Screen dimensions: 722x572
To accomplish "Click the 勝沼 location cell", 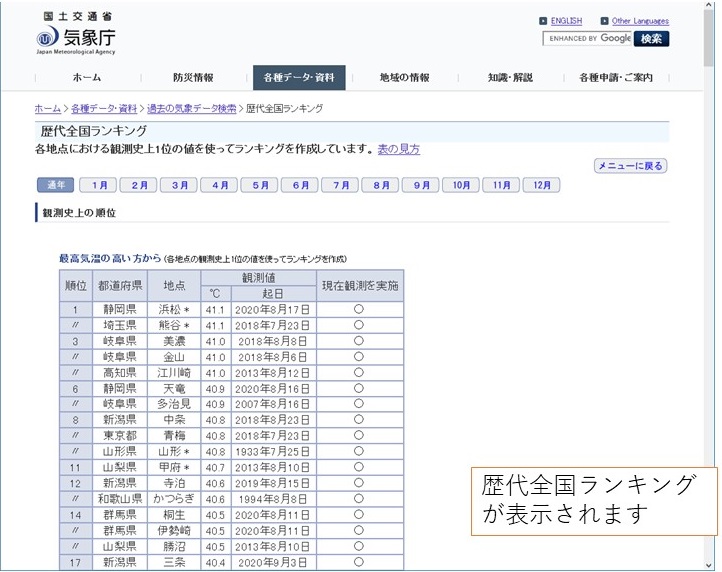I will tap(174, 546).
